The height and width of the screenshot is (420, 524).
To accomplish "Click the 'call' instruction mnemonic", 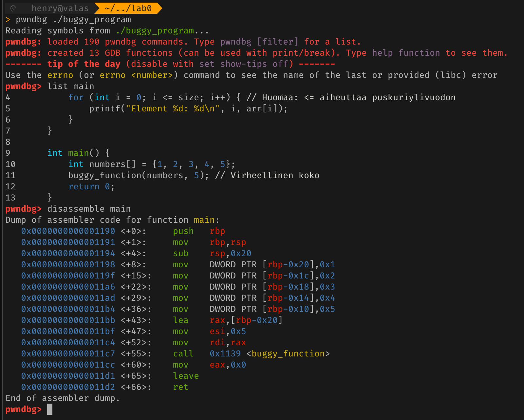I will 183,354.
